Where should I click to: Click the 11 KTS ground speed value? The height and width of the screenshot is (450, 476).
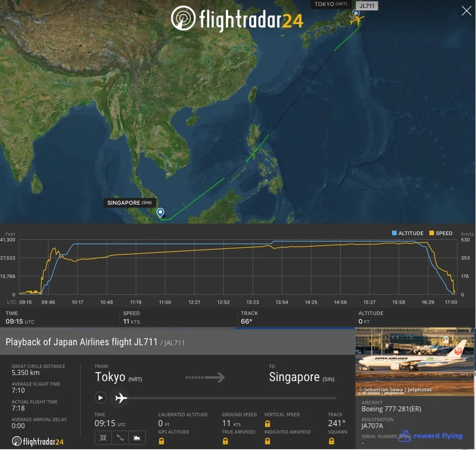point(231,423)
